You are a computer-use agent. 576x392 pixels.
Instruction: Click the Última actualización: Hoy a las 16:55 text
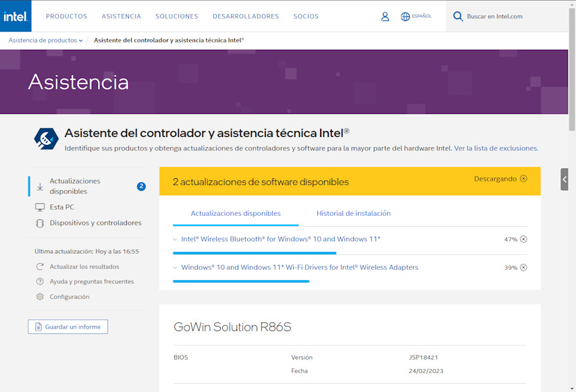pyautogui.click(x=86, y=252)
